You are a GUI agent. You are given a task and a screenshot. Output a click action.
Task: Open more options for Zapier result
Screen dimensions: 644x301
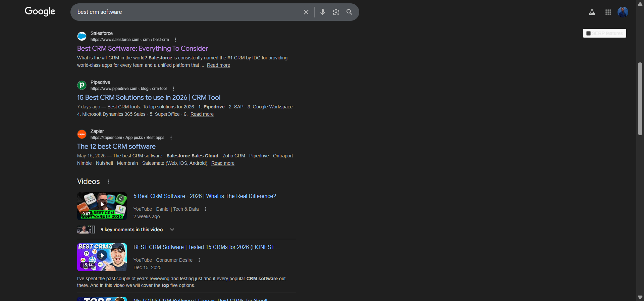pyautogui.click(x=171, y=138)
